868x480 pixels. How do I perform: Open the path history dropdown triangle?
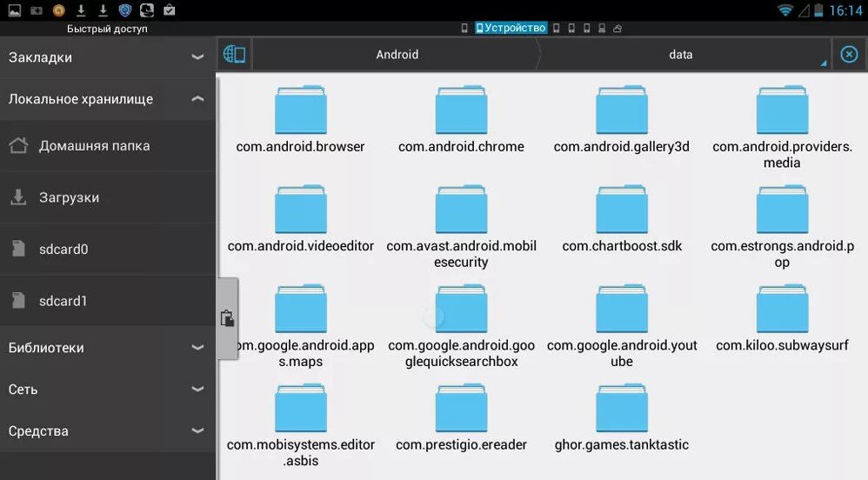click(823, 63)
